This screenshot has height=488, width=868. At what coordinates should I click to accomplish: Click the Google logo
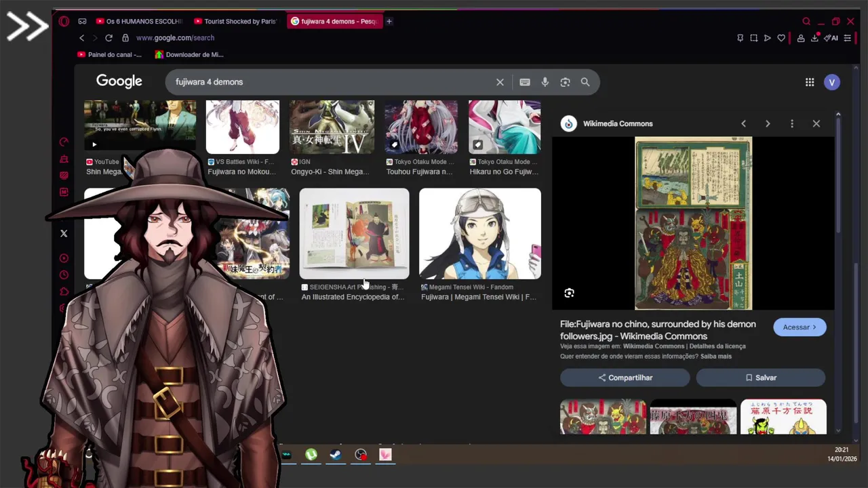pos(119,81)
